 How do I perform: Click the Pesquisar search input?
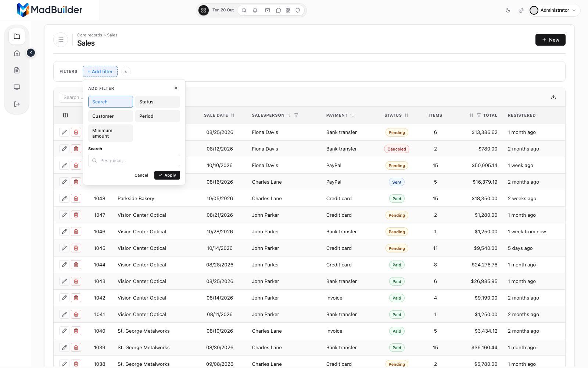tap(134, 160)
